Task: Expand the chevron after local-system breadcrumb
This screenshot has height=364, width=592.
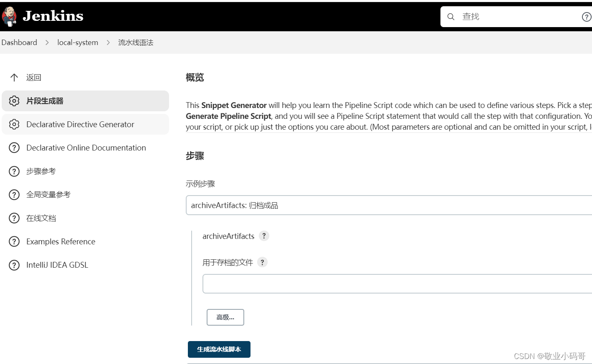Action: coord(108,43)
